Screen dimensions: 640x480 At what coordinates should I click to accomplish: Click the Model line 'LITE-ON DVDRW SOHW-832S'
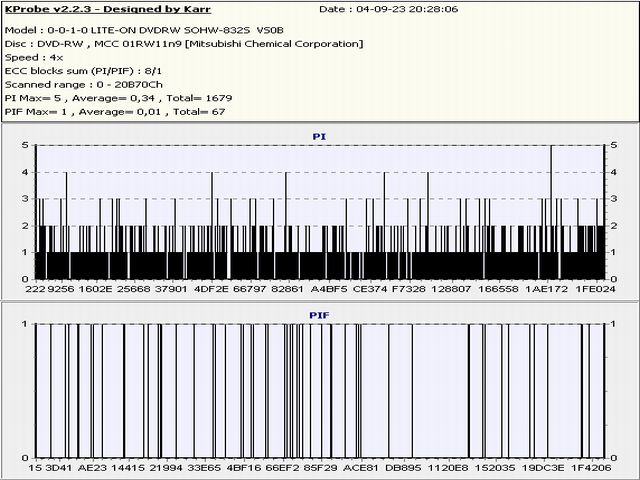[171, 30]
